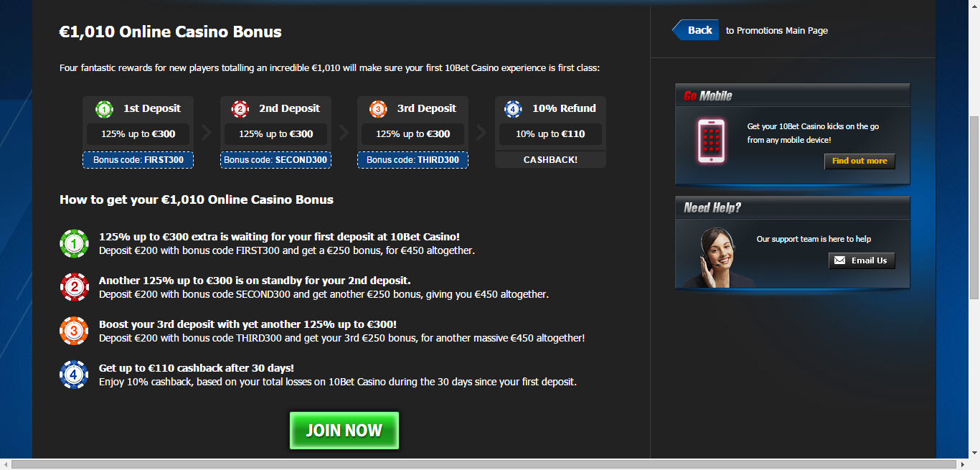Screen dimensions: 980x470
Task: Click the horizontal scrollbar left arrow
Action: (x=6, y=464)
